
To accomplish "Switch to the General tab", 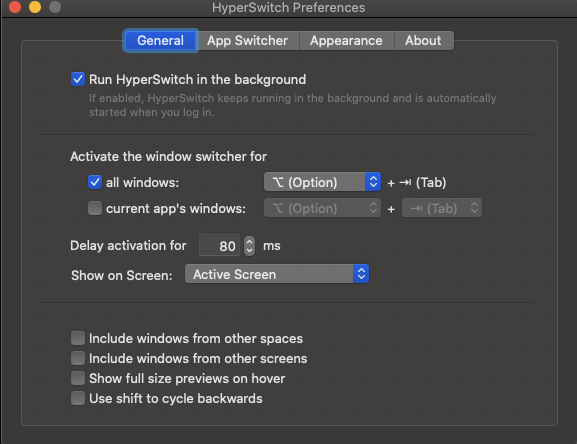I will pos(160,40).
